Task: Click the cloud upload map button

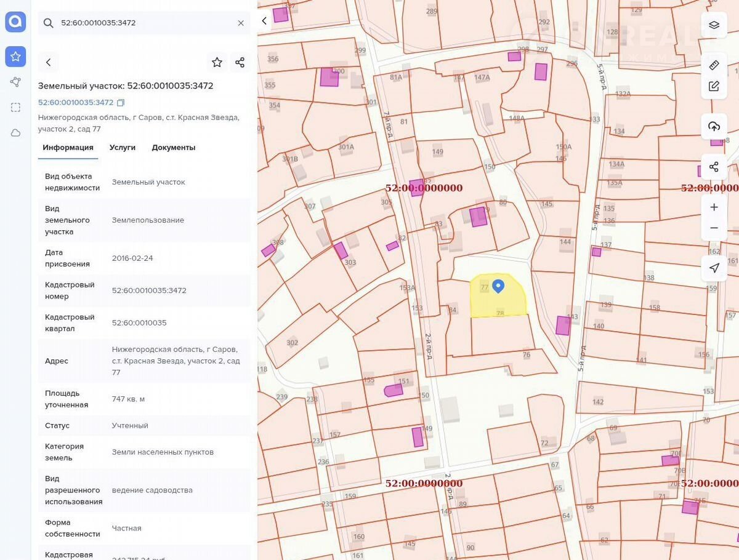Action: (714, 127)
